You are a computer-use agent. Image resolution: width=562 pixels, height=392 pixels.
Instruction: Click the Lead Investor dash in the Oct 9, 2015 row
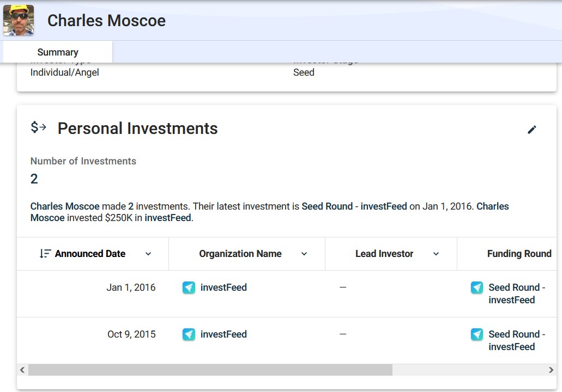(343, 334)
